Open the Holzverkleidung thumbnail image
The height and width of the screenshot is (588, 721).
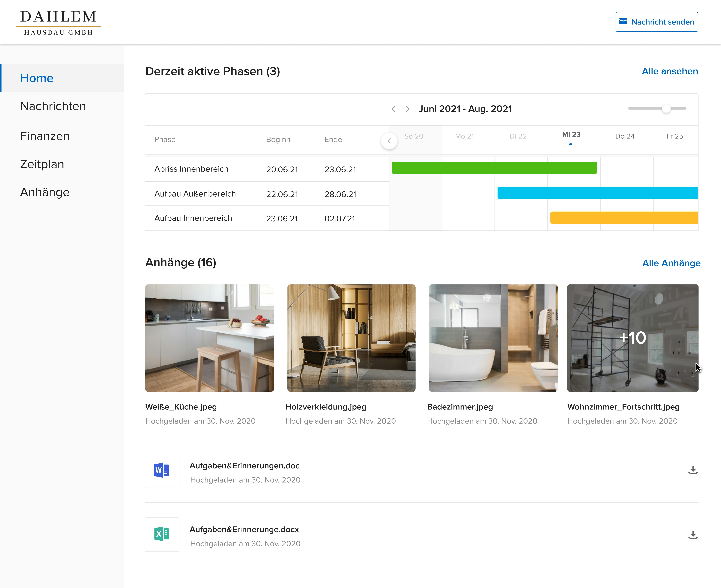click(x=351, y=338)
